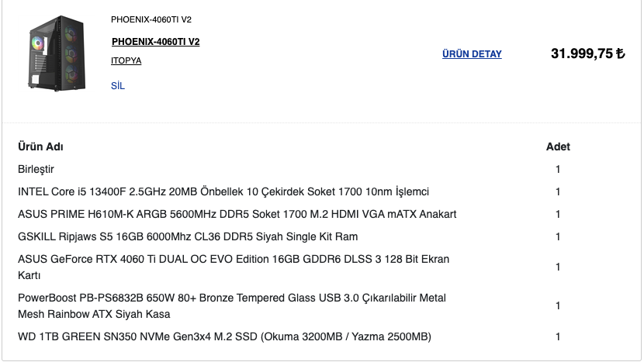Screen dimensions: 644x362
Task: Select the WD 1TB GREEN SN350 SSD row
Action: coord(224,336)
